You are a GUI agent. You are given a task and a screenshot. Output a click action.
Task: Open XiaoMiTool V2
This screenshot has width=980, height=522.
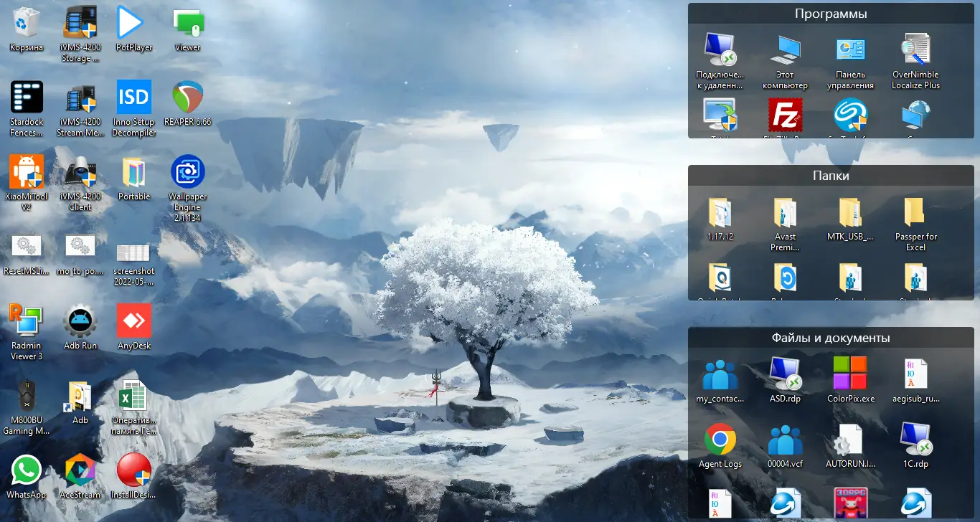[x=27, y=174]
